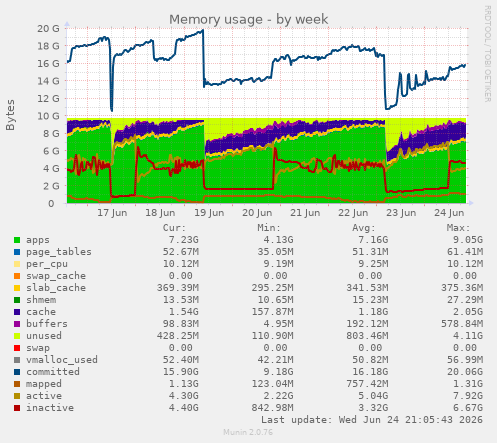This screenshot has width=497, height=443.
Task: Click the lime unused legend swatch
Action: pos(17,336)
